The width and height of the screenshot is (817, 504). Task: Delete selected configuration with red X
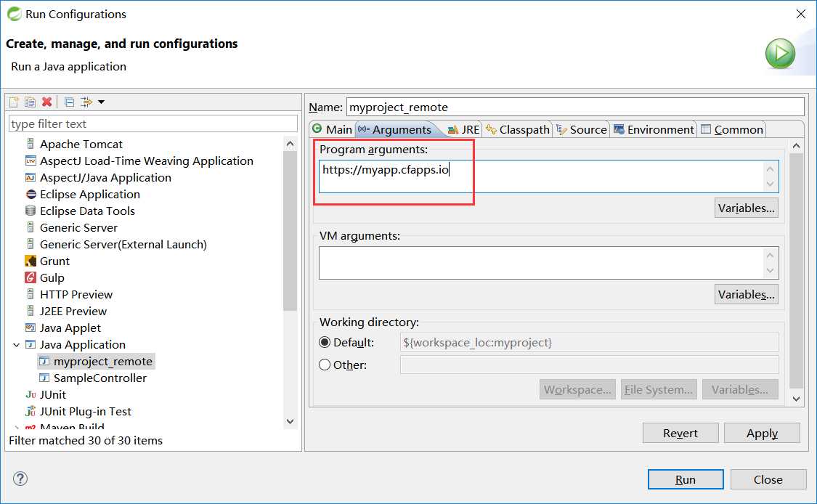point(47,102)
